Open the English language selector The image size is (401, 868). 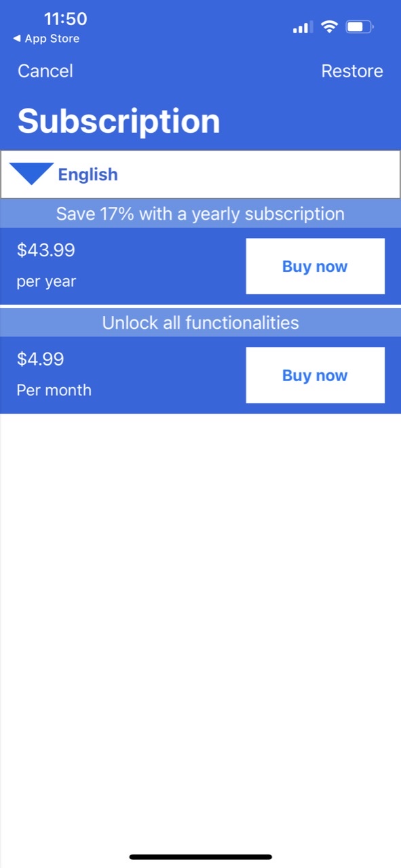88,174
